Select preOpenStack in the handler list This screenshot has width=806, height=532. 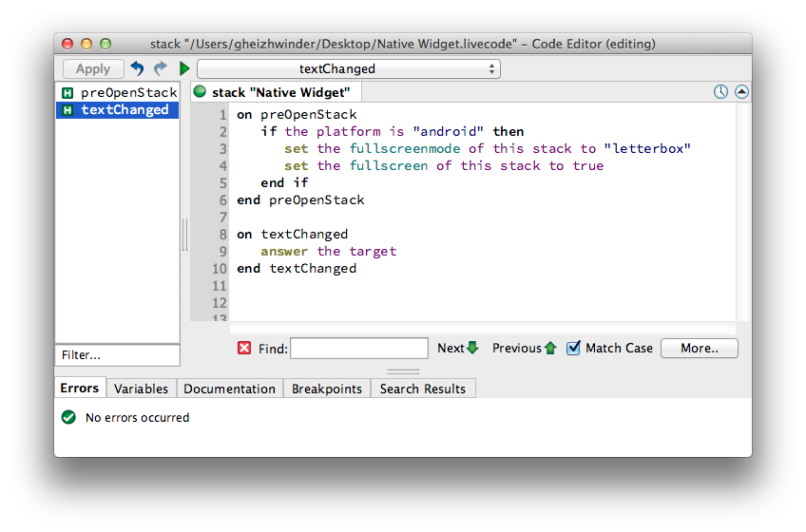point(118,92)
